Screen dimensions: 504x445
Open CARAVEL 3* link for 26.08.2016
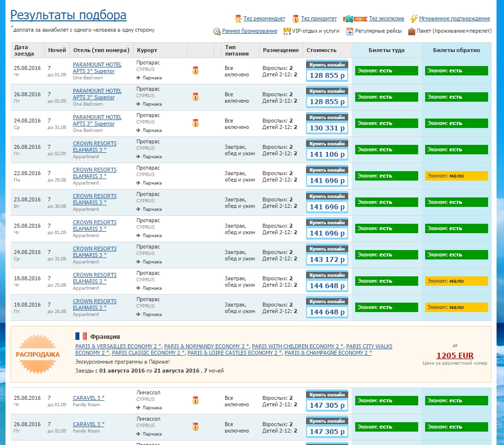[x=88, y=424]
